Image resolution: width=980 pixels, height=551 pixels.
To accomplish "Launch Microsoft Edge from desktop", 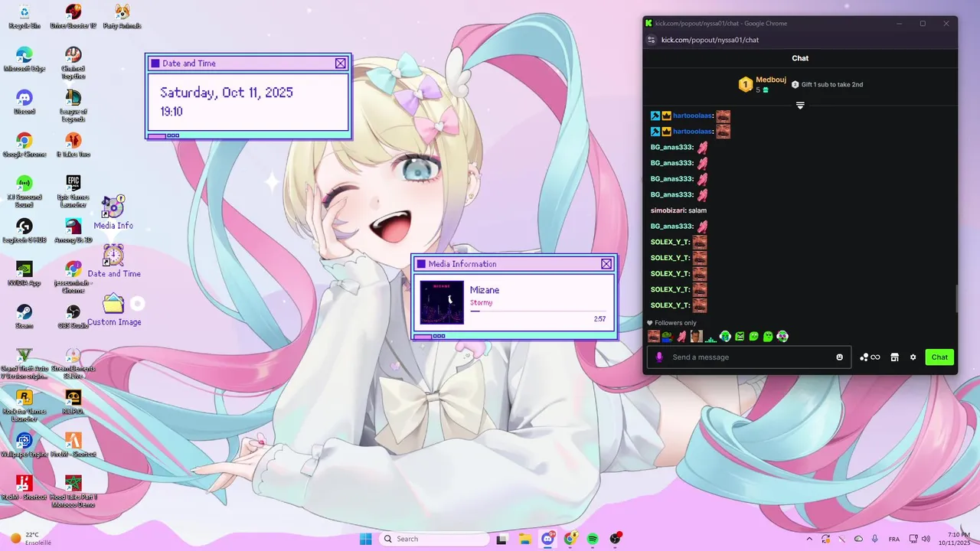I will [24, 59].
